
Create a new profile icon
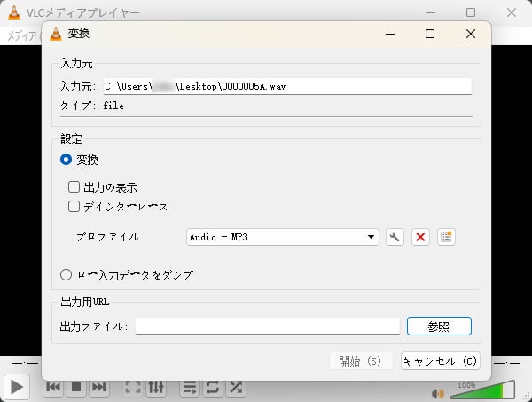446,237
